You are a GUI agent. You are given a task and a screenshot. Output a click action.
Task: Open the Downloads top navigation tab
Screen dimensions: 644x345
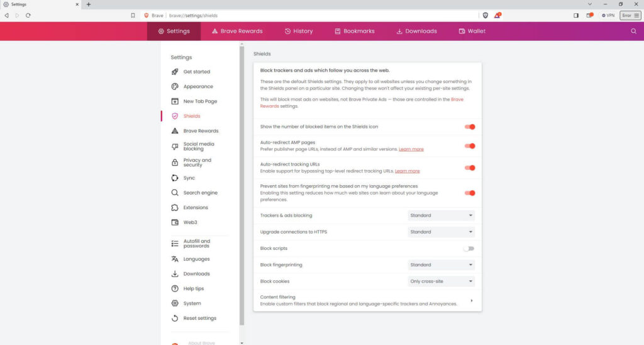point(416,31)
